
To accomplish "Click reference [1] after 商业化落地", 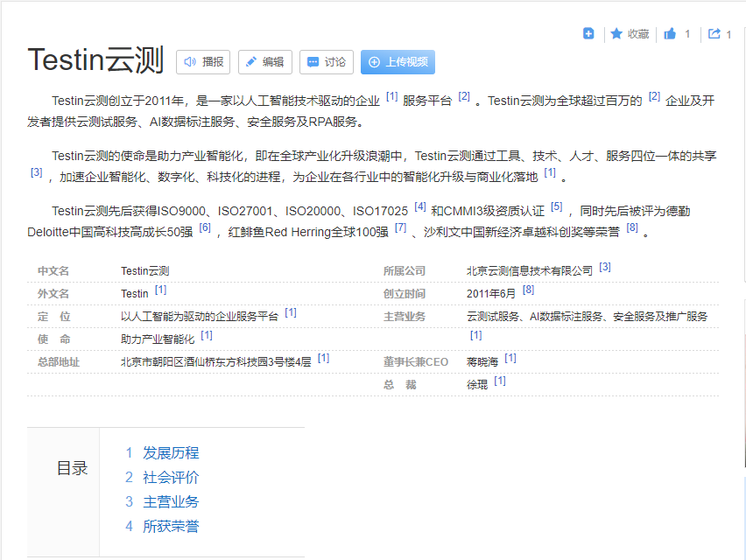I will coord(550,172).
